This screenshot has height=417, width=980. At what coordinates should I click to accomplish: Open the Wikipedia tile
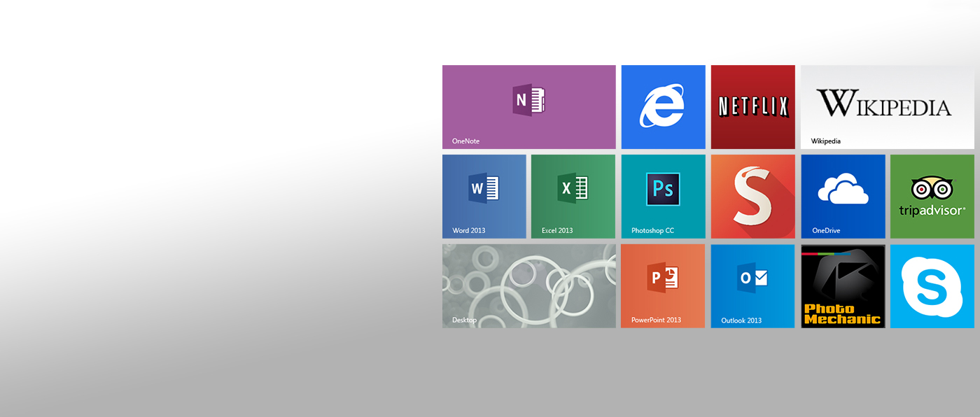pos(888,107)
